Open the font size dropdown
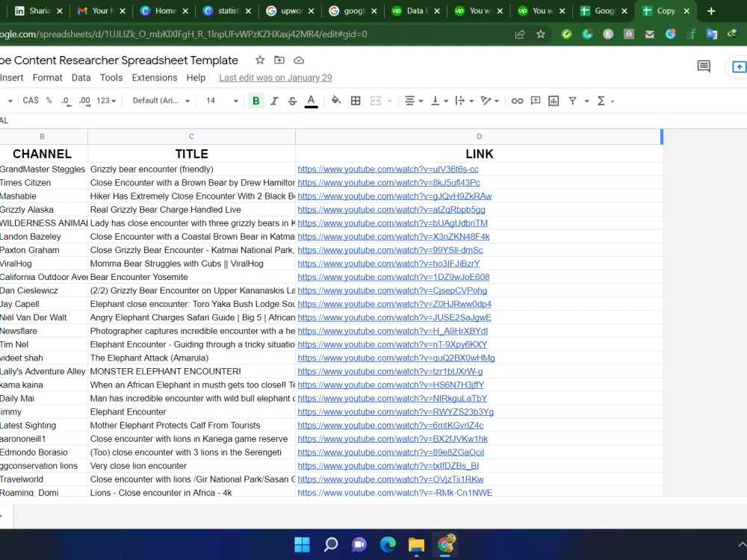Image resolution: width=747 pixels, height=560 pixels. [x=222, y=101]
